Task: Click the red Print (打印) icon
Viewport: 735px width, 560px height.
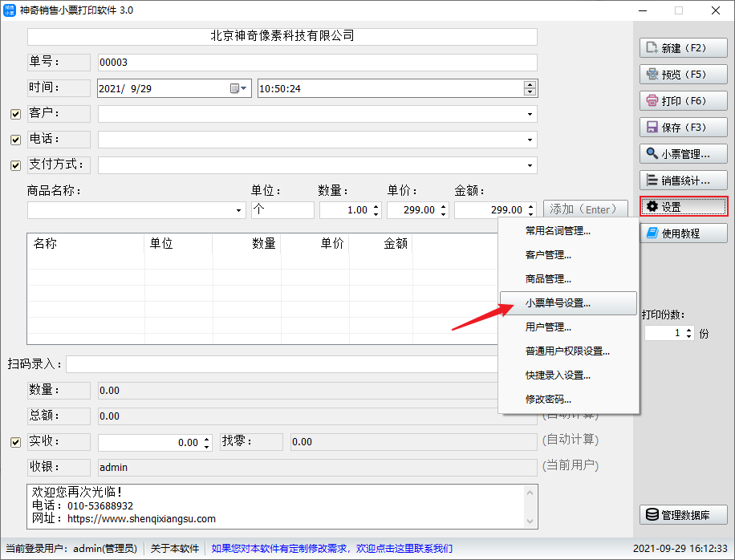Action: click(x=652, y=101)
